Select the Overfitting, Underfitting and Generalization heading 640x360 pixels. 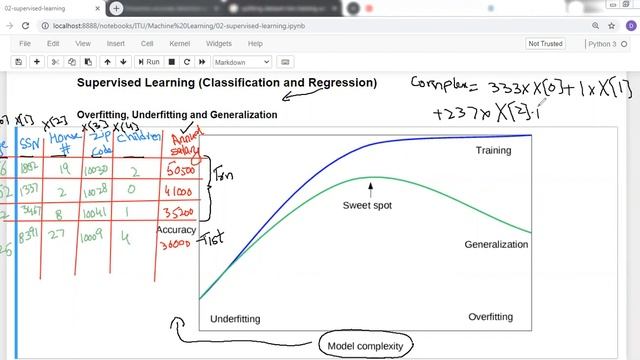pyautogui.click(x=177, y=115)
